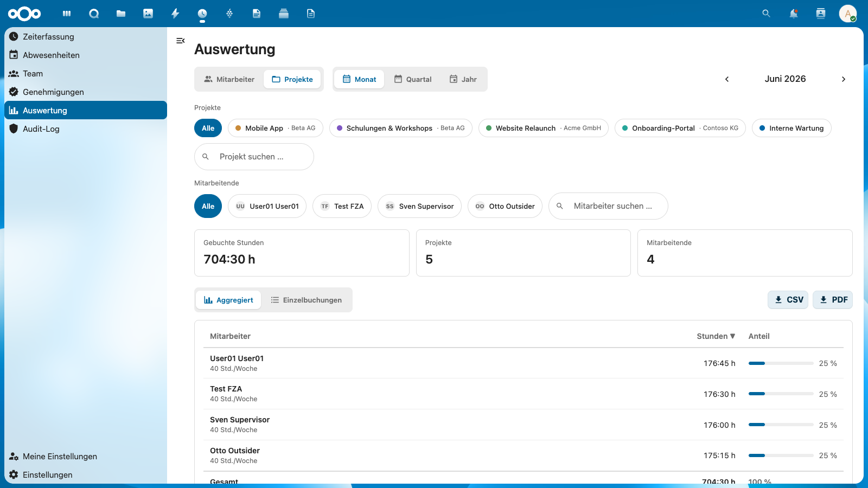Viewport: 868px width, 488px height.
Task: Open the grape cluster app icon
Action: pyautogui.click(x=229, y=14)
